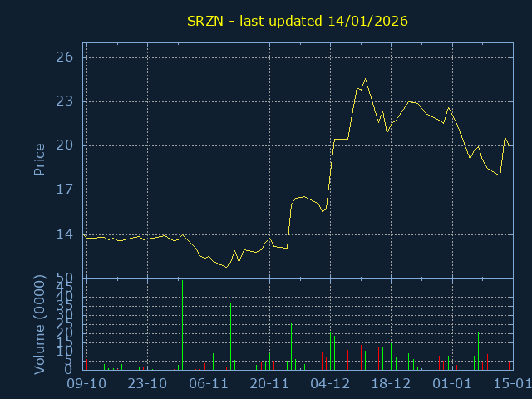Click the highest peak of the price line
The image size is (532, 399).
365,79
